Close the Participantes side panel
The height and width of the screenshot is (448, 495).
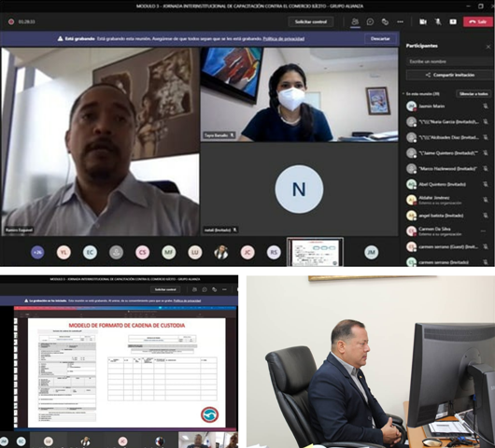(x=488, y=47)
